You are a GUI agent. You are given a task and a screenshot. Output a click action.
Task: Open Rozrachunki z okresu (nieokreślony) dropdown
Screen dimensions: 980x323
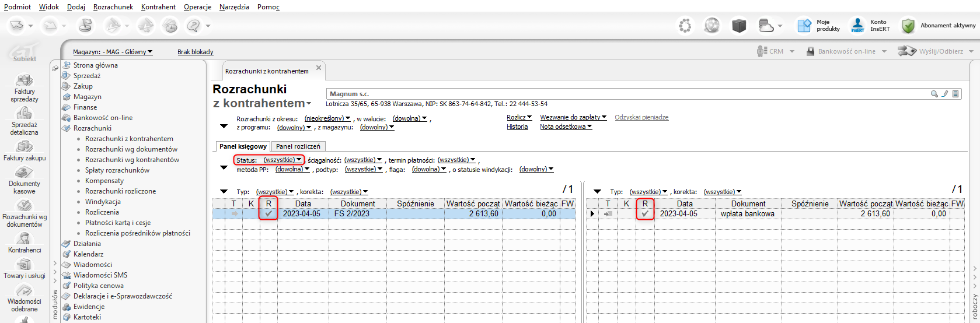coord(327,118)
